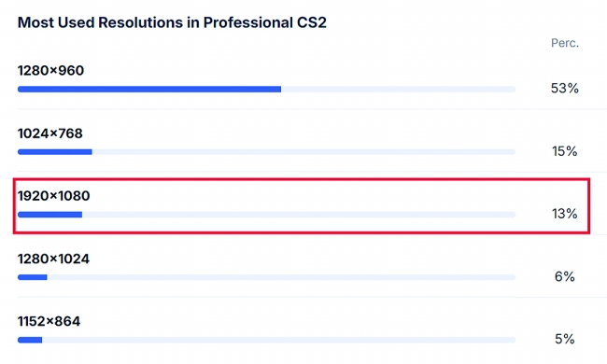Viewport: 607px width, 364px height.
Task: Click the 1280×1024 progress bar
Action: point(266,277)
